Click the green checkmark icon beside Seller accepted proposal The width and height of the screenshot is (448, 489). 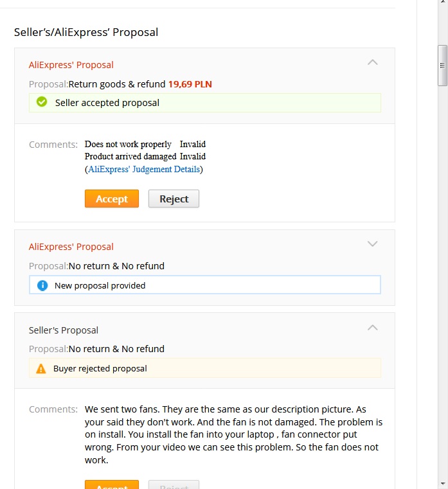click(x=42, y=102)
